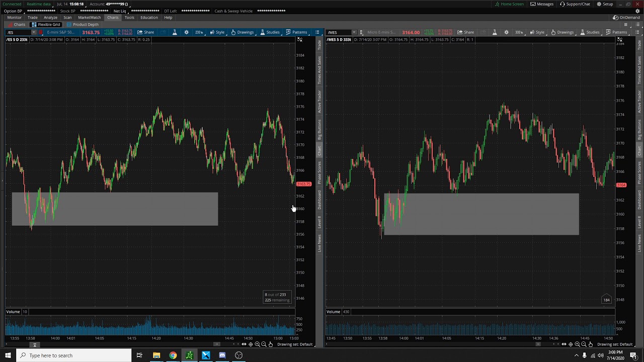Select the pan hand tool under /MES chart

tap(591, 344)
